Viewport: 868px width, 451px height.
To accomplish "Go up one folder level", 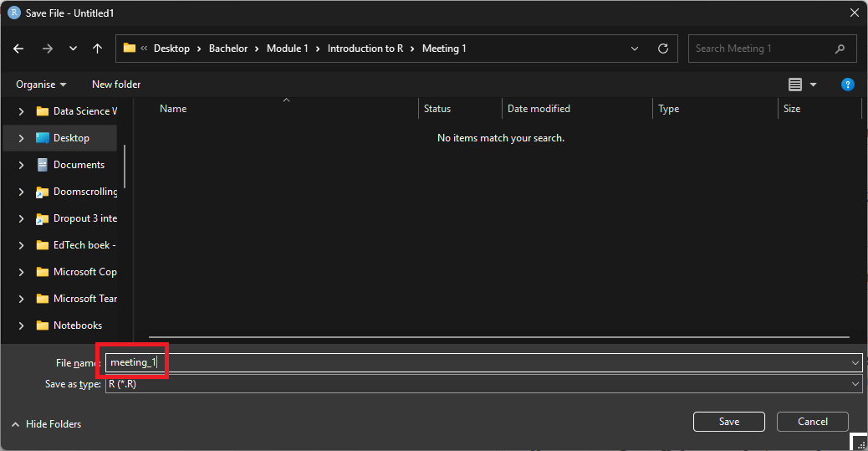I will [97, 49].
